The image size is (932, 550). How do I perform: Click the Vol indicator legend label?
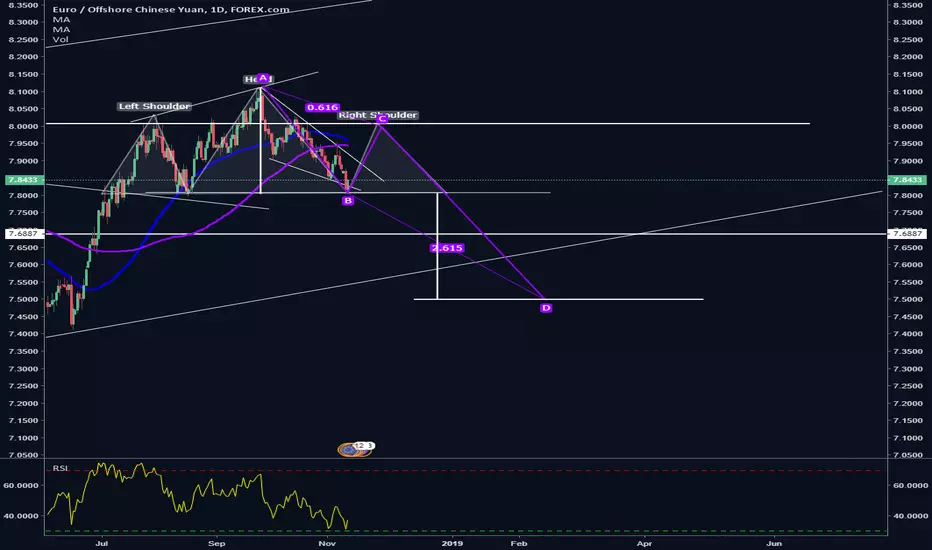(x=60, y=40)
